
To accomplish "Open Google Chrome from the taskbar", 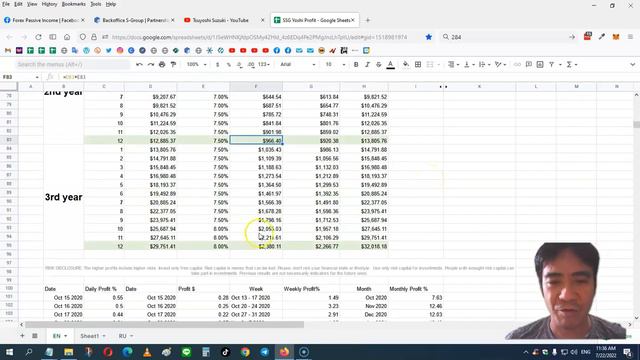I will pyautogui.click(x=245, y=352).
